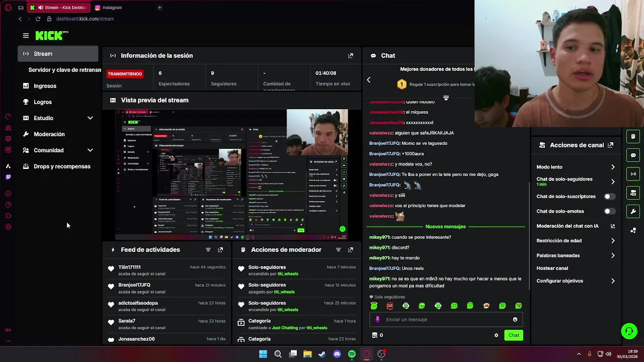Click username mikey971 asking about discord
This screenshot has height=362, width=644.
coord(379,248)
